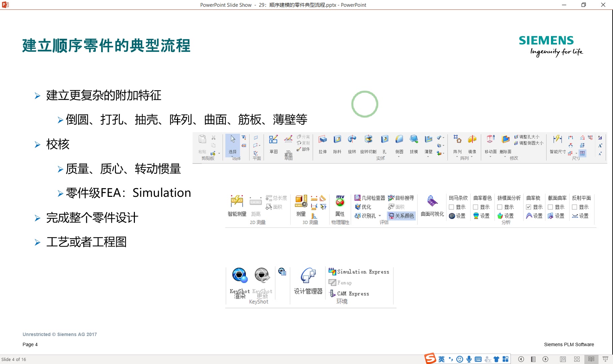Click the 属性 physical properties icon
Image resolution: width=613 pixels, height=364 pixels.
[340, 201]
